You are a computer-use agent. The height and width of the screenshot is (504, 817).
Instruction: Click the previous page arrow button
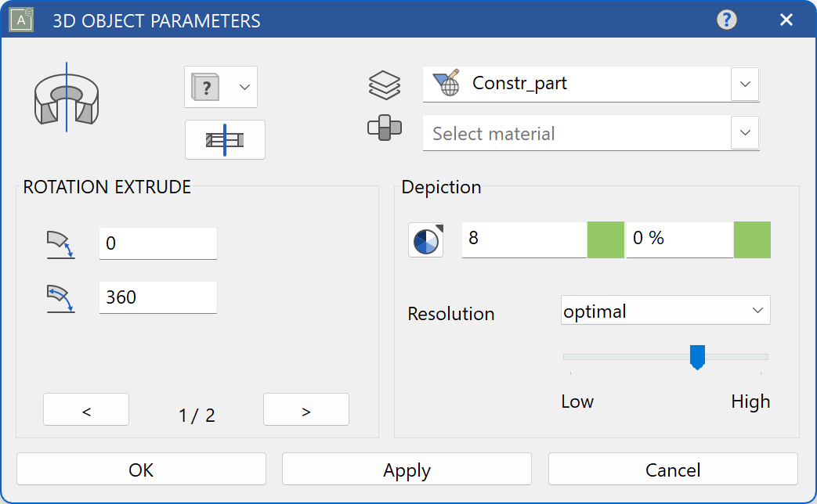[85, 409]
